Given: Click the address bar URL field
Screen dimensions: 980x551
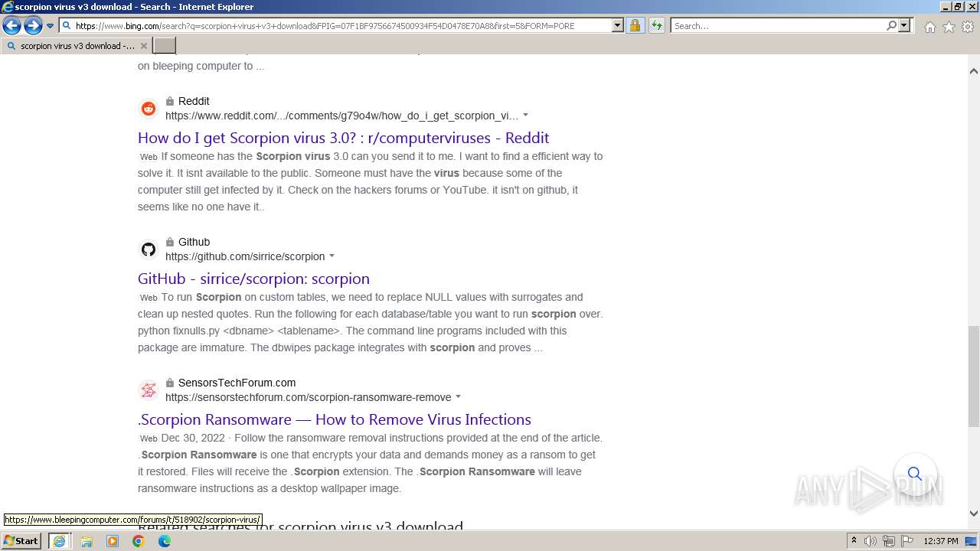Looking at the screenshot, I should click(x=337, y=25).
